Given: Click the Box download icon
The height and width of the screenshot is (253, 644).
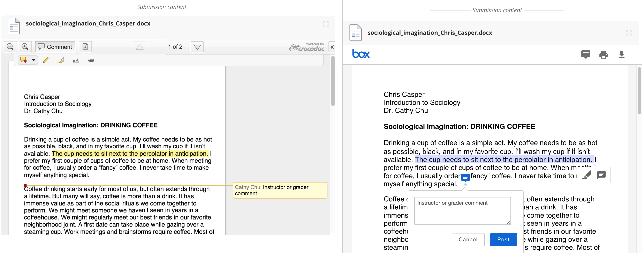Looking at the screenshot, I should click(x=621, y=54).
